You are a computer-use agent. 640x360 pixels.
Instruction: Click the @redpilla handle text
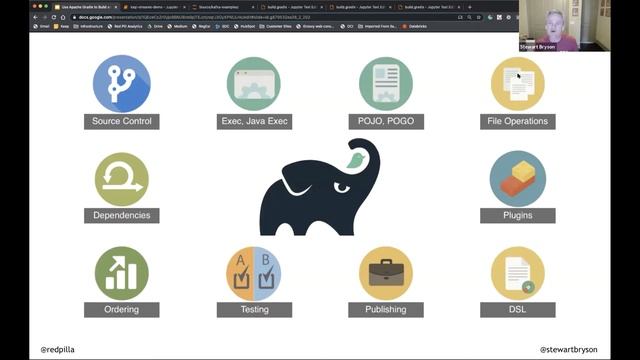click(58, 350)
